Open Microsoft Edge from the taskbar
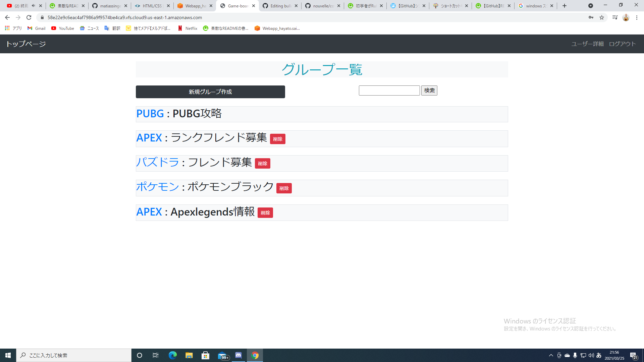The width and height of the screenshot is (644, 362). pyautogui.click(x=172, y=355)
